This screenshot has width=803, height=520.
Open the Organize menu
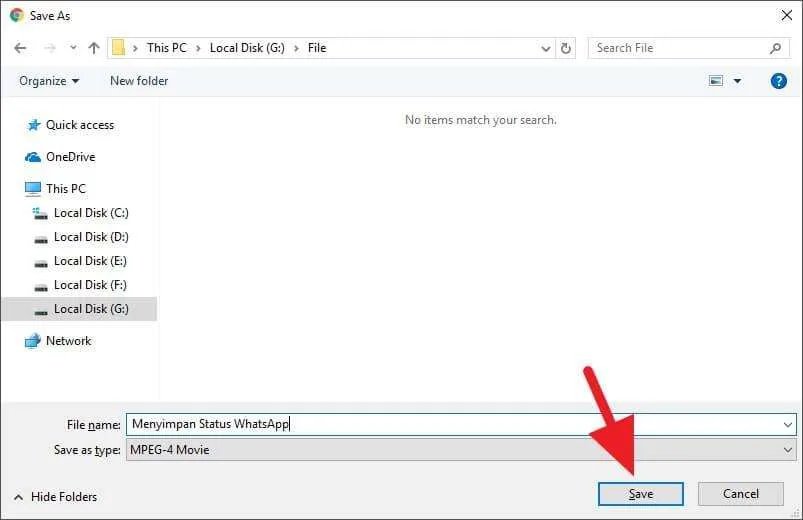49,81
